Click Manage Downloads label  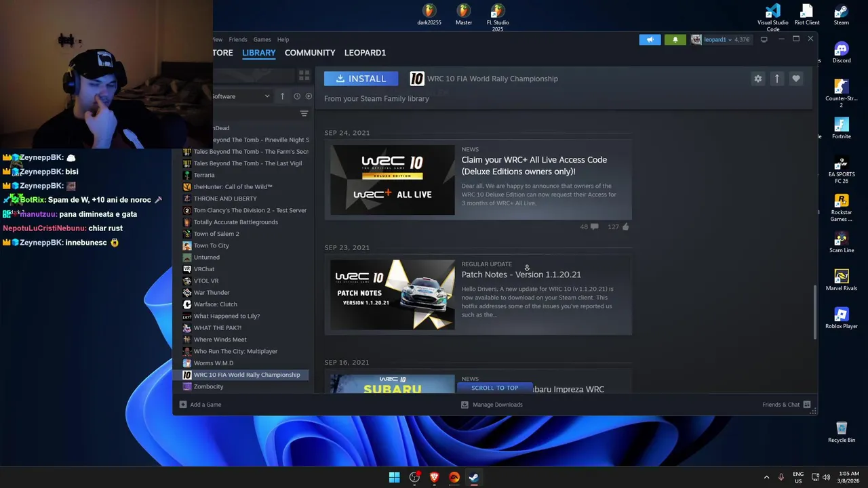498,405
